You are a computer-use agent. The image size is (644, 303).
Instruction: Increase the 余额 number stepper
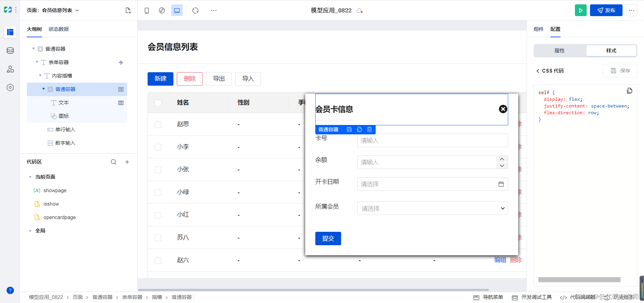tap(502, 159)
